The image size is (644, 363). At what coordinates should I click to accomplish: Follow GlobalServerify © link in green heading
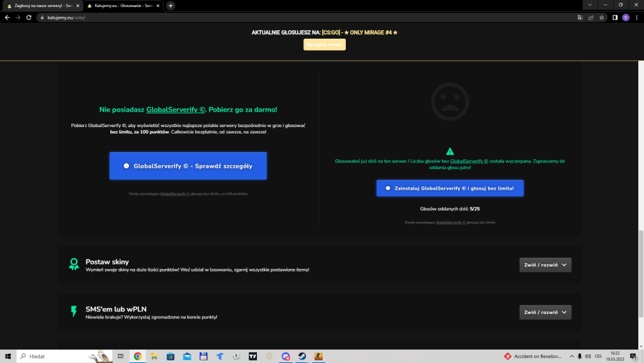click(176, 110)
